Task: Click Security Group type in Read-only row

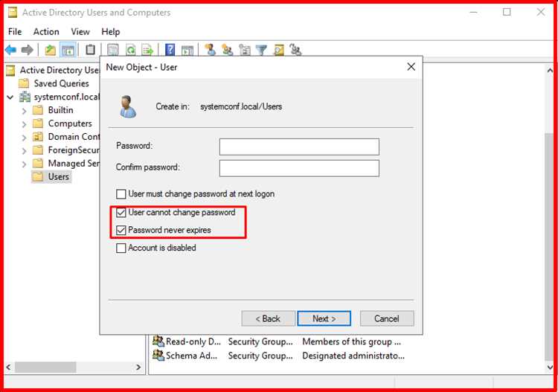Action: pos(260,341)
